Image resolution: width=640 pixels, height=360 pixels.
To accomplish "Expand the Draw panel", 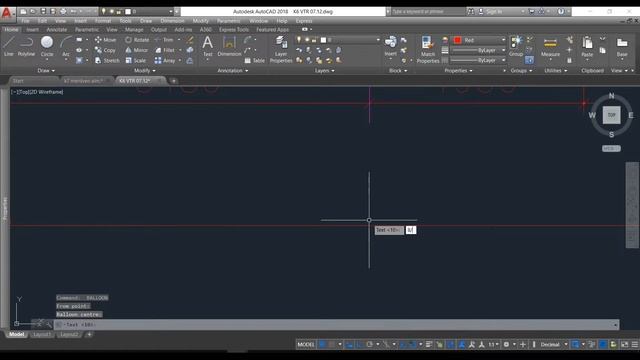I will (46, 71).
